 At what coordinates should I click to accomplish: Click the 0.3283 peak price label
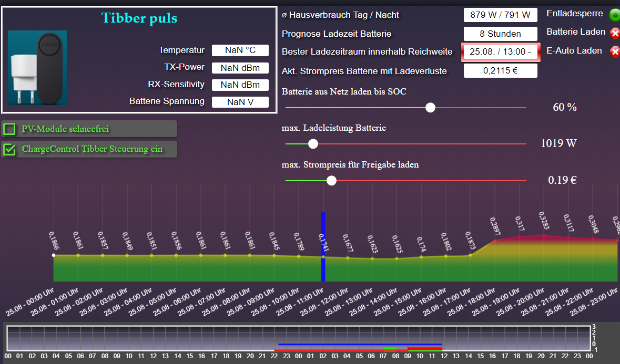tap(544, 220)
